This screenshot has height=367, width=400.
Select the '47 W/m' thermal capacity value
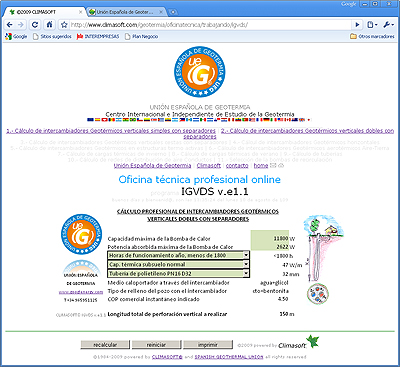pyautogui.click(x=292, y=265)
